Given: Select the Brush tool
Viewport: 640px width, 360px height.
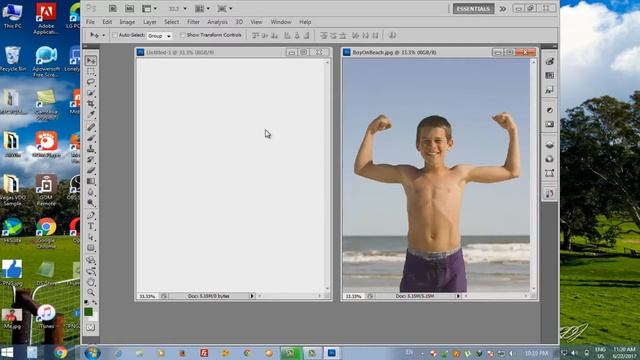Looking at the screenshot, I should pos(91,138).
